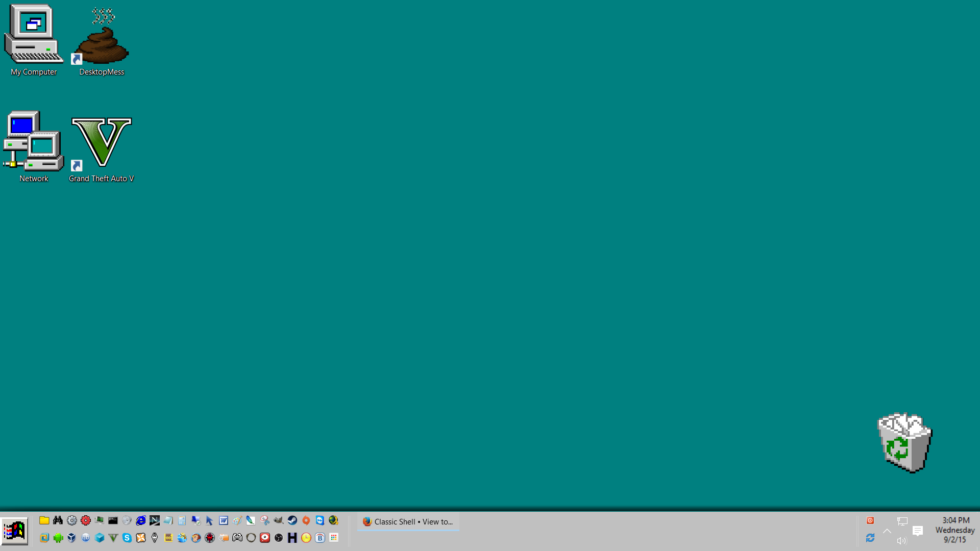The height and width of the screenshot is (551, 980).
Task: Open the Netscape Navigator icon
Action: [x=155, y=520]
